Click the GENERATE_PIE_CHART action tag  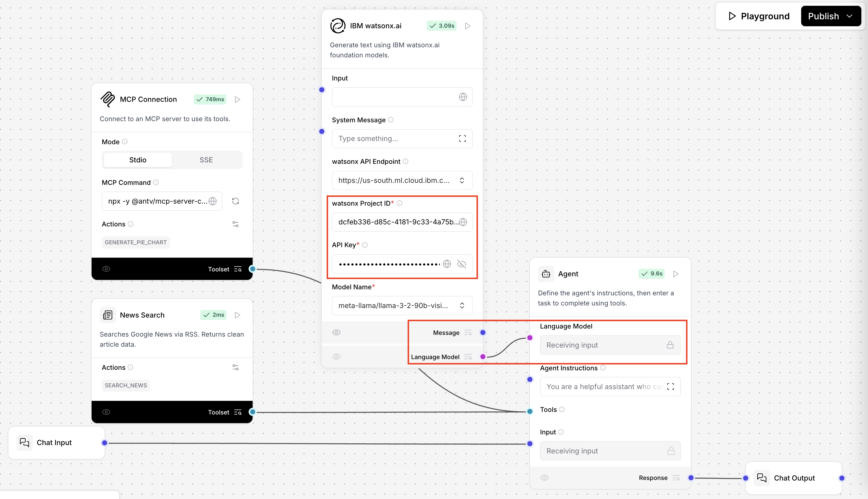click(136, 243)
